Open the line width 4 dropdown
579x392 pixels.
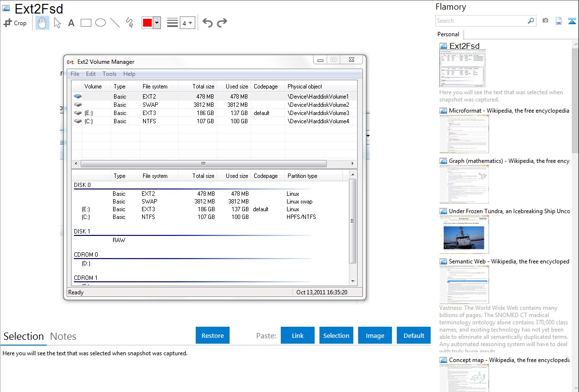coord(187,23)
